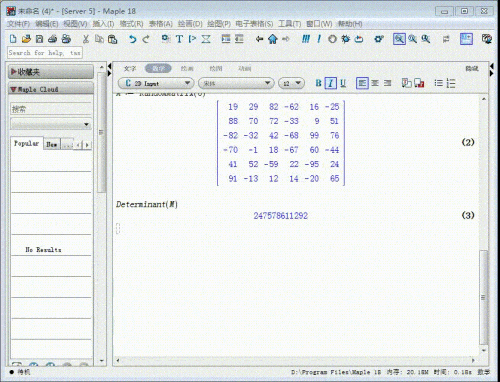Toggle Underline formatting
Image resolution: width=500 pixels, height=382 pixels.
343,83
